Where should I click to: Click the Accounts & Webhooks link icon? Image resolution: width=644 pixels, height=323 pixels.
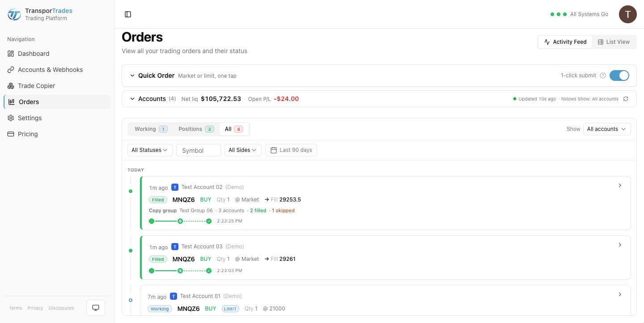coord(11,70)
